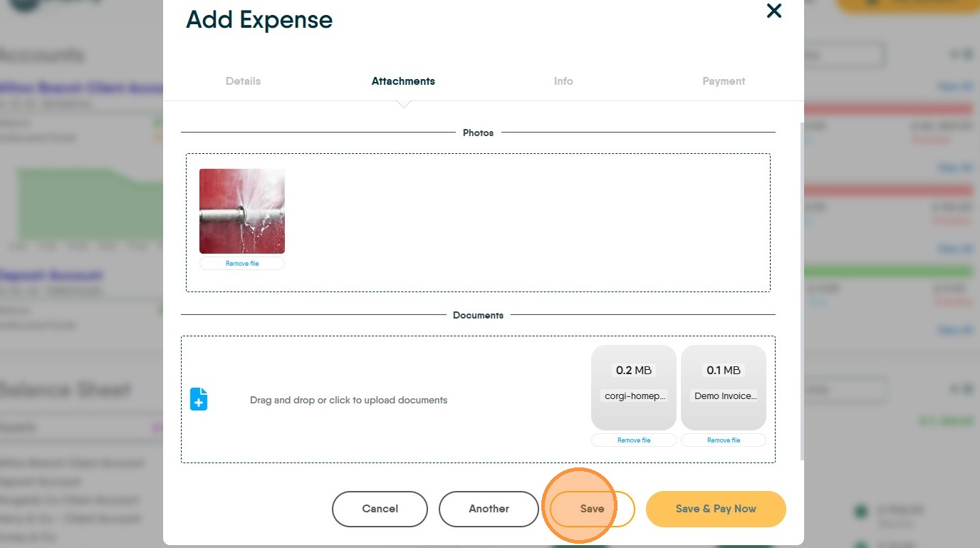Switch to the Details tab

pyautogui.click(x=243, y=81)
